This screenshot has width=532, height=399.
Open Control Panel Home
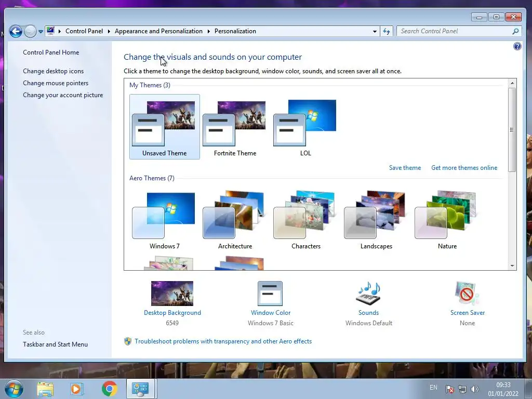pyautogui.click(x=51, y=52)
